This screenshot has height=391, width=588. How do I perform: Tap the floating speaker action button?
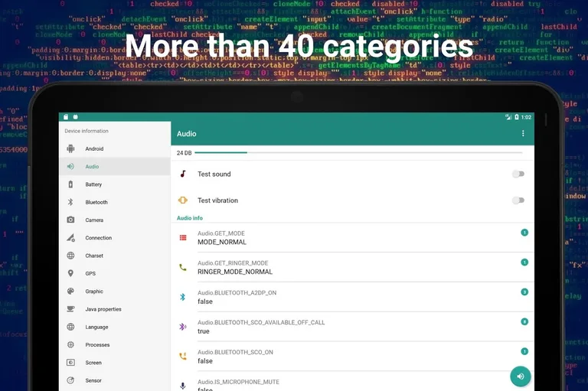click(521, 376)
